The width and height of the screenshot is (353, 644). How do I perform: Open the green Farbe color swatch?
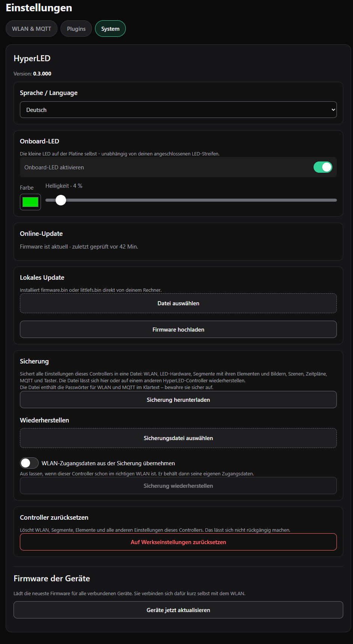point(30,202)
